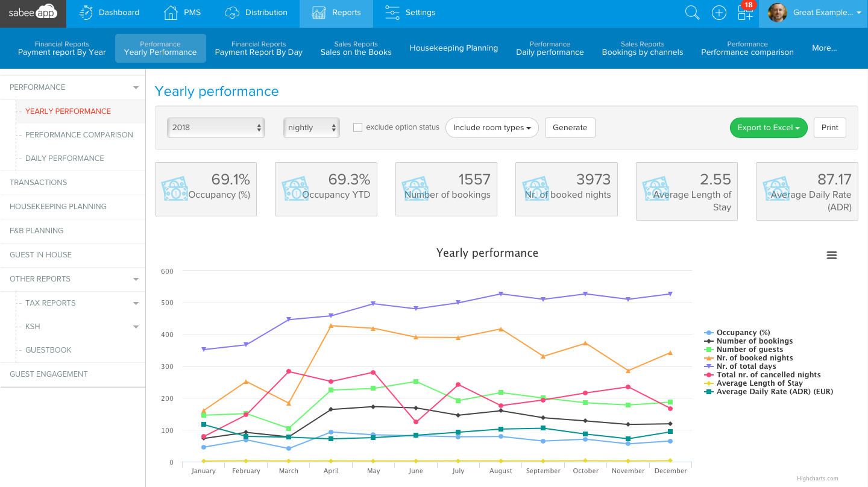Open the Settings menu
Viewport: 868px width, 487px height.
pos(410,13)
